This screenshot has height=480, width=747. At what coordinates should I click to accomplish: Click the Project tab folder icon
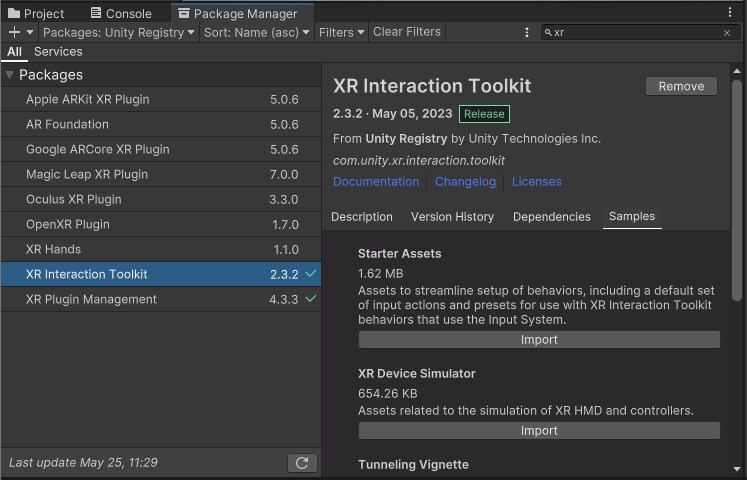pos(14,14)
